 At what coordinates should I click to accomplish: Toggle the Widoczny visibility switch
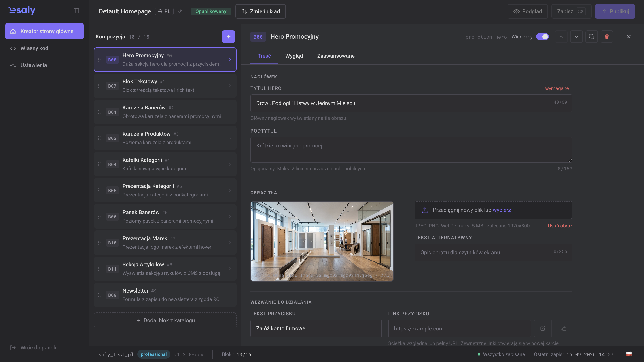click(542, 37)
